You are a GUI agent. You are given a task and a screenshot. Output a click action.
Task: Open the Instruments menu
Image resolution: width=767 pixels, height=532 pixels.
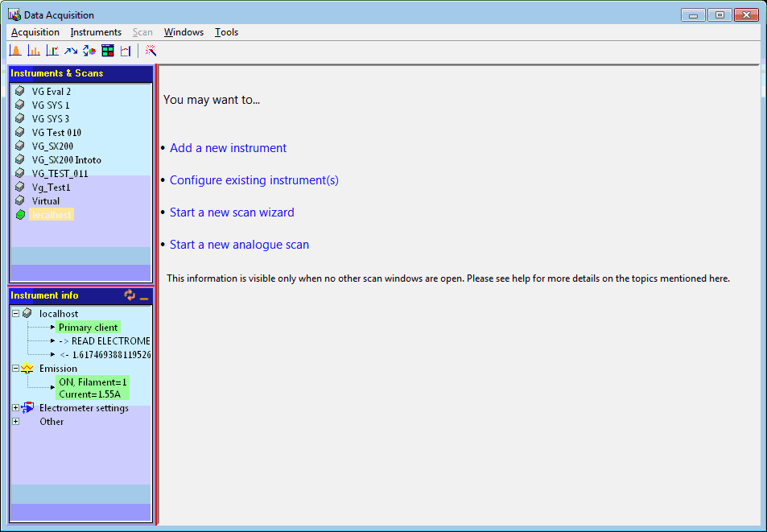point(96,32)
